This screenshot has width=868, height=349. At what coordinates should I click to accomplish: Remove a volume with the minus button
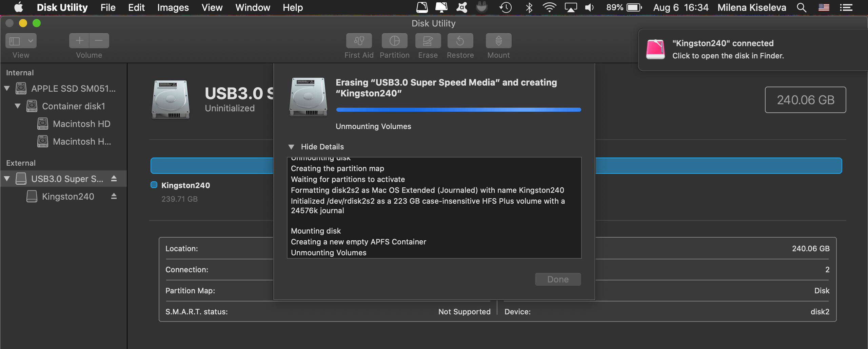(x=99, y=41)
